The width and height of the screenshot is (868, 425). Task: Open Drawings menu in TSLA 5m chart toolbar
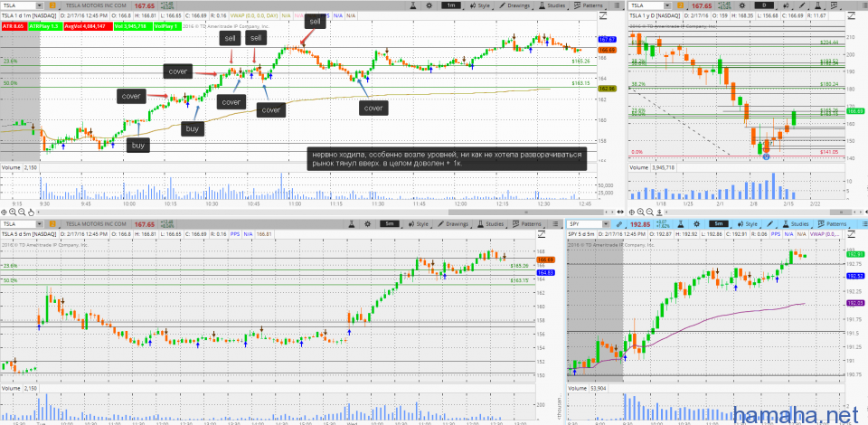pos(452,224)
